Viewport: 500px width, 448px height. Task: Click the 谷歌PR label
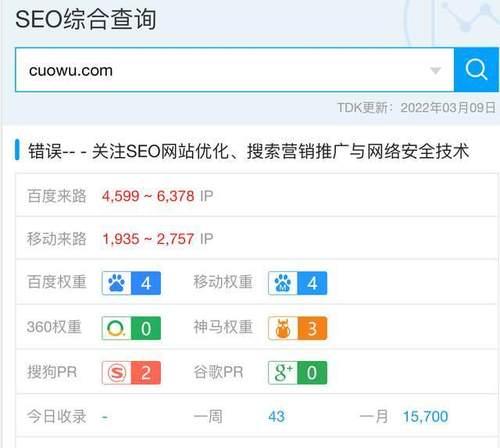pyautogui.click(x=218, y=372)
